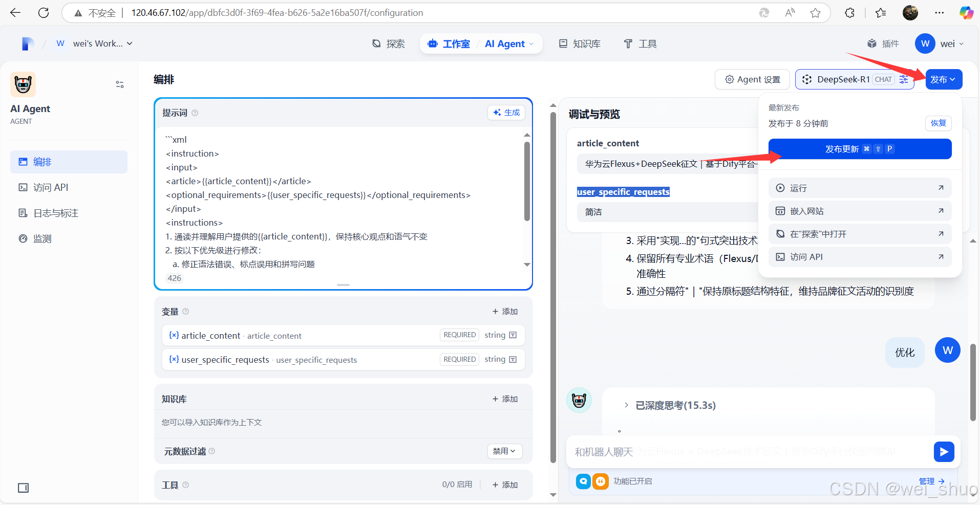Click the article_content input field
This screenshot has height=505, width=980.
pyautogui.click(x=667, y=164)
